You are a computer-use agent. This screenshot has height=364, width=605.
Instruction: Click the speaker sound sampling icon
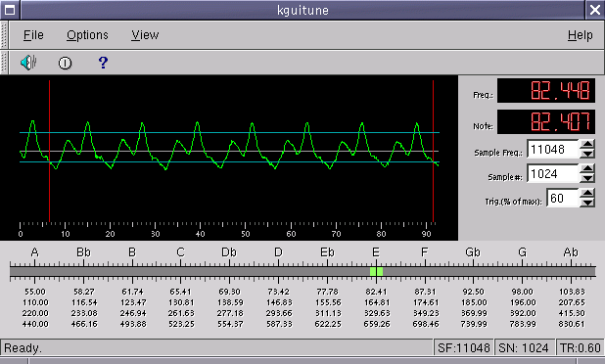pos(28,63)
